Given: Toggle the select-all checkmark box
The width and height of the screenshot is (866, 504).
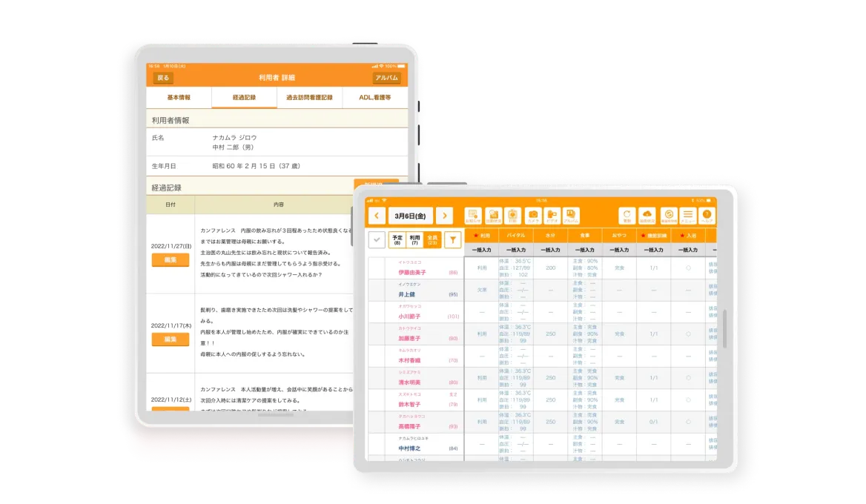Looking at the screenshot, I should (377, 239).
